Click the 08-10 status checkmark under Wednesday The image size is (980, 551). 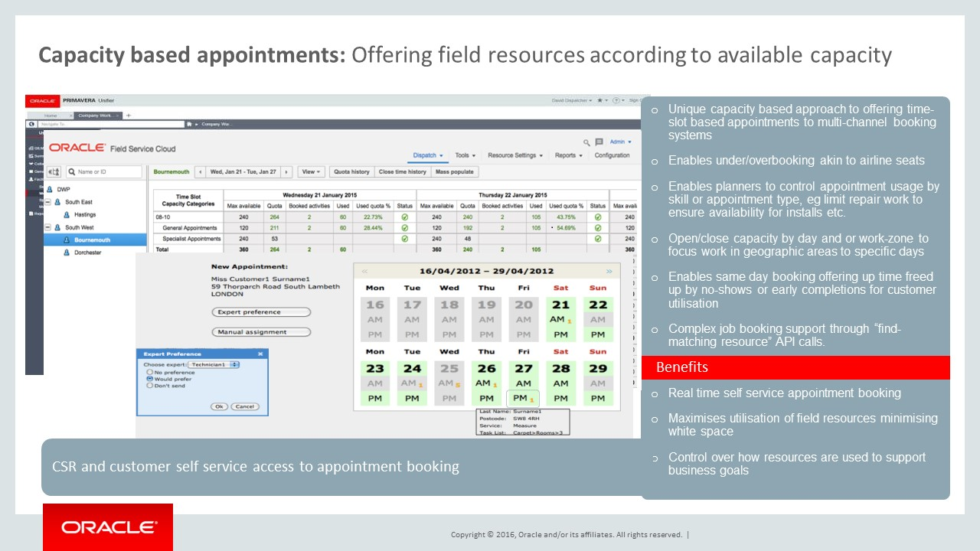click(x=405, y=217)
